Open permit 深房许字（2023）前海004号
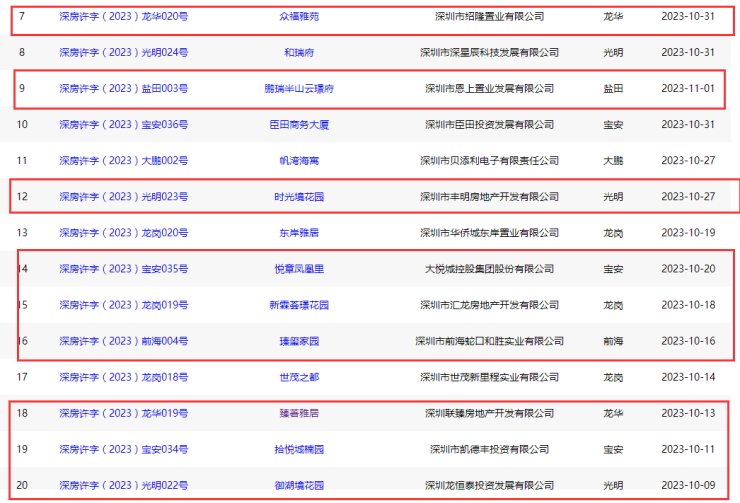Image resolution: width=740 pixels, height=503 pixels. [x=124, y=341]
